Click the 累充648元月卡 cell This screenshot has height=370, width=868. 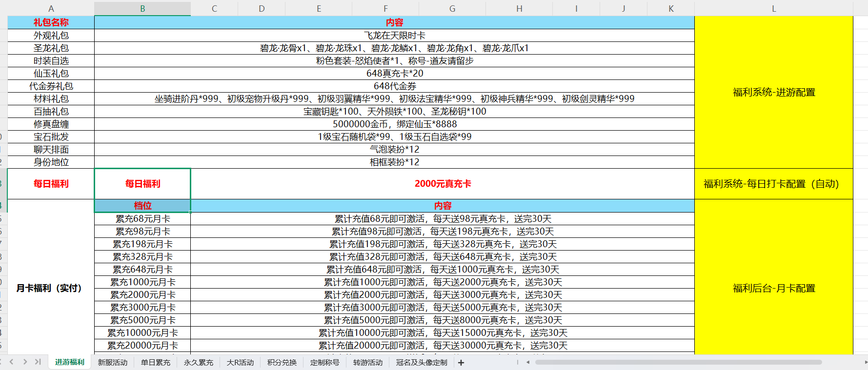click(x=142, y=270)
